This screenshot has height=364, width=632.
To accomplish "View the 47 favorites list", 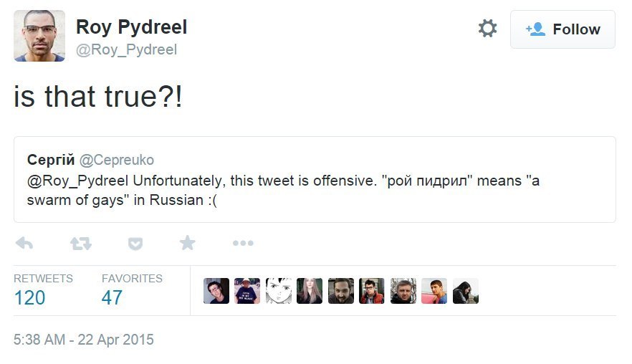I will click(x=112, y=297).
